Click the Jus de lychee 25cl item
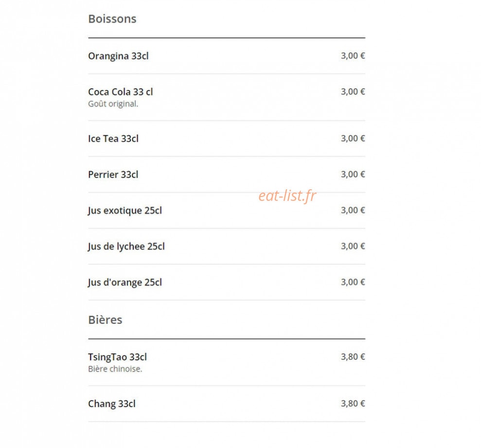This screenshot has width=481, height=448. 226,247
